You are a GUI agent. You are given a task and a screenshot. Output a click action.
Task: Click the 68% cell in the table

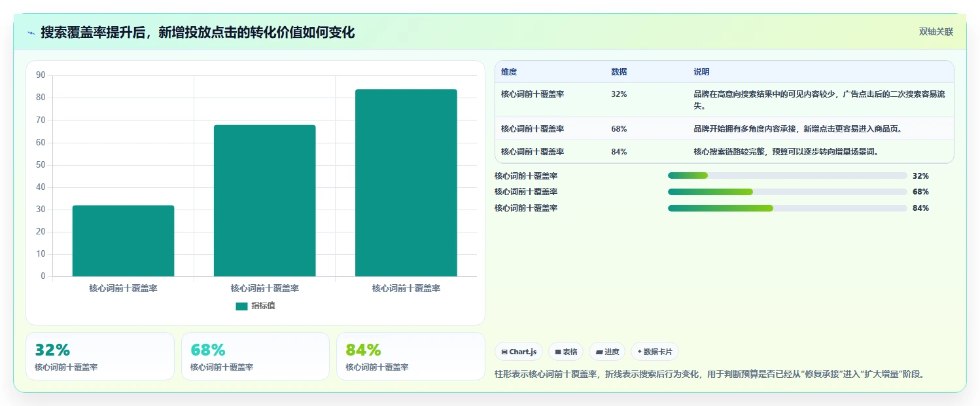click(x=619, y=129)
